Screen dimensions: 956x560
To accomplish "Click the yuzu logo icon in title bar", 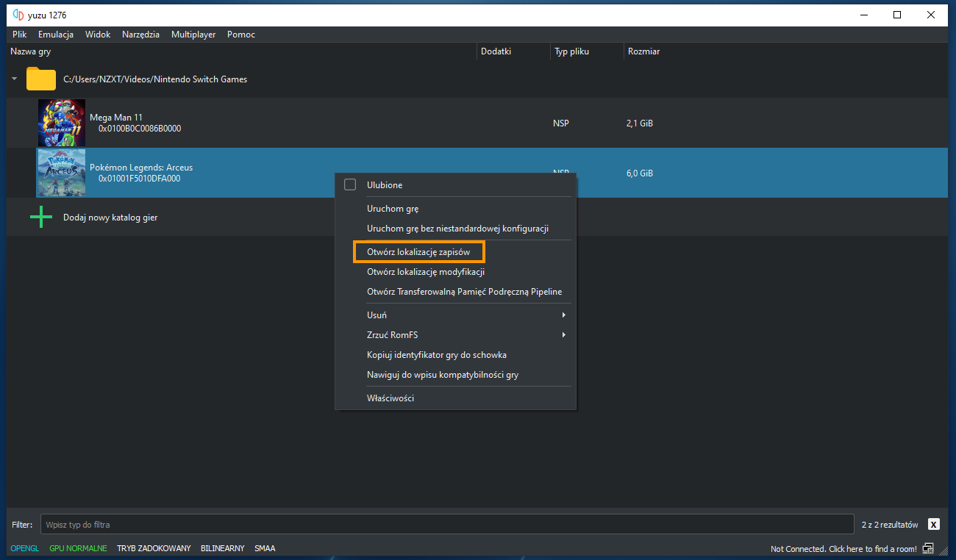I will coord(18,15).
